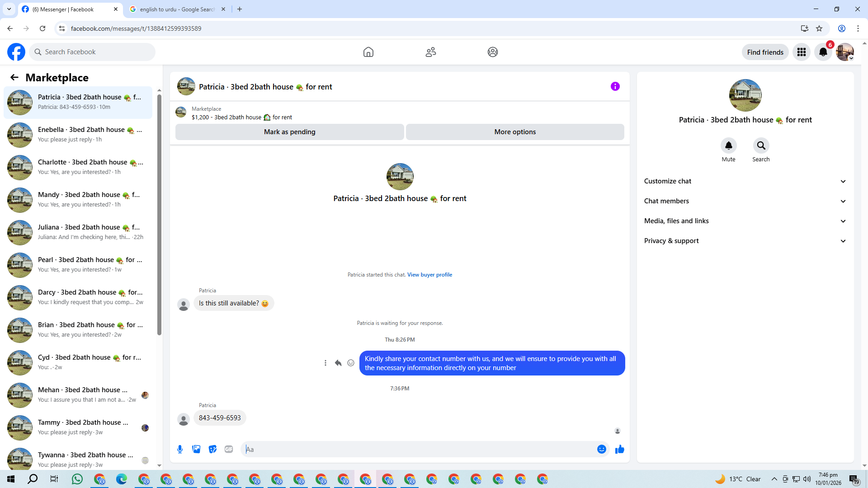Click the Mark as pending button
This screenshot has height=488, width=868.
tap(289, 132)
